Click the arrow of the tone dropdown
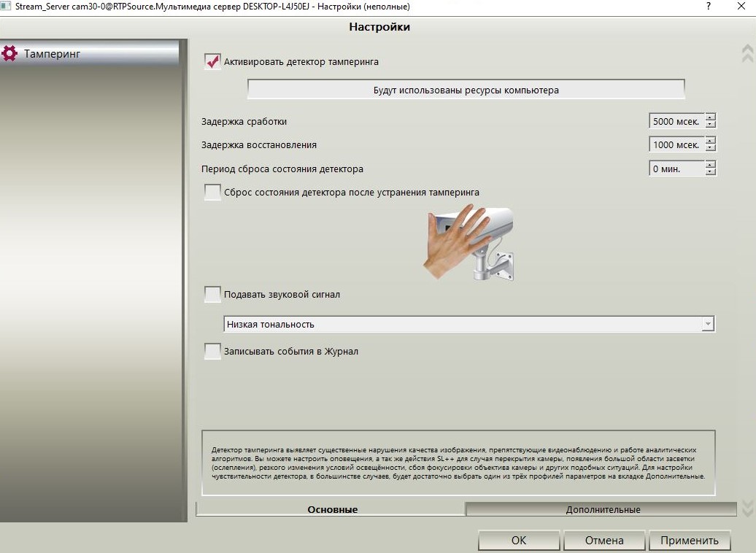The width and height of the screenshot is (756, 553). point(708,324)
